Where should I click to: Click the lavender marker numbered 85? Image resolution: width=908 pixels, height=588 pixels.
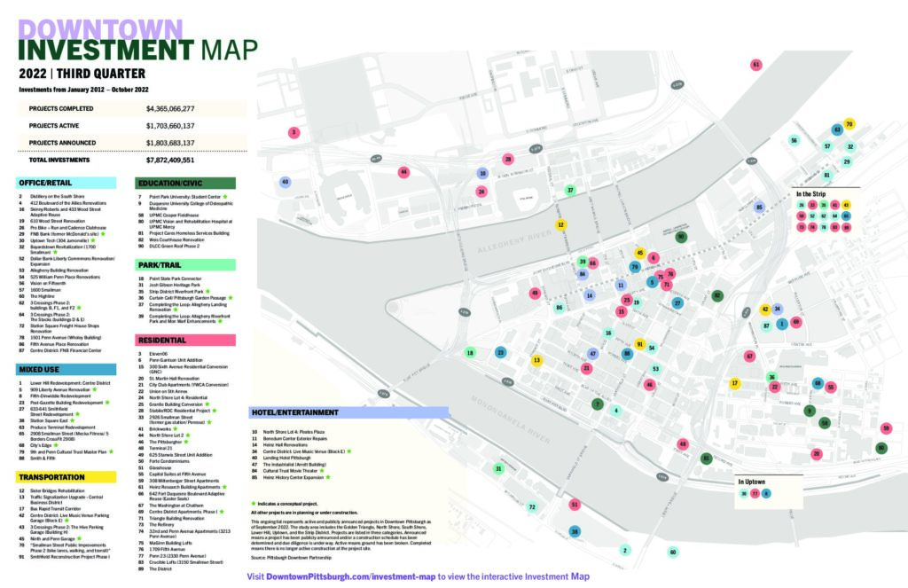[x=759, y=207]
